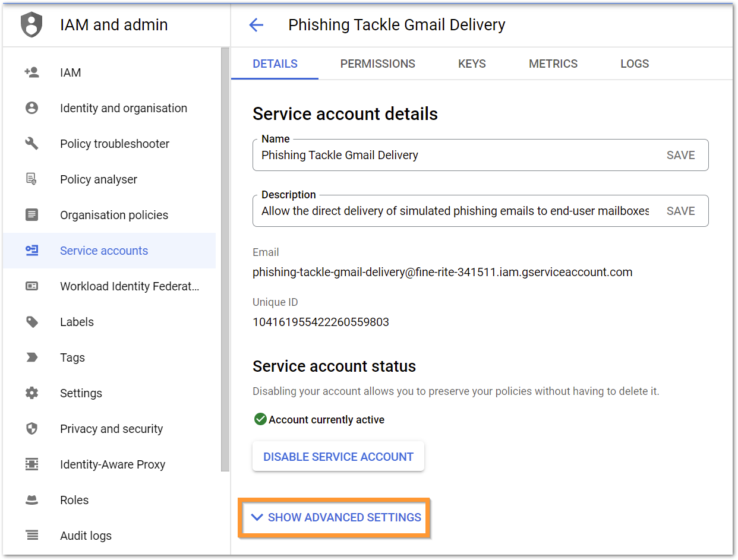
Task: Click the Organisation policies list icon
Action: coord(32,215)
